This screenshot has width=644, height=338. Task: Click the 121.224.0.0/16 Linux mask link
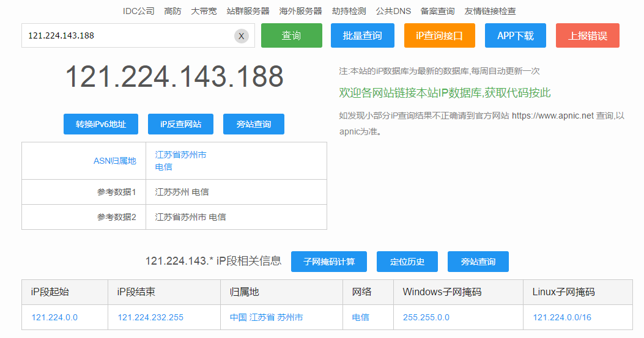pyautogui.click(x=562, y=317)
